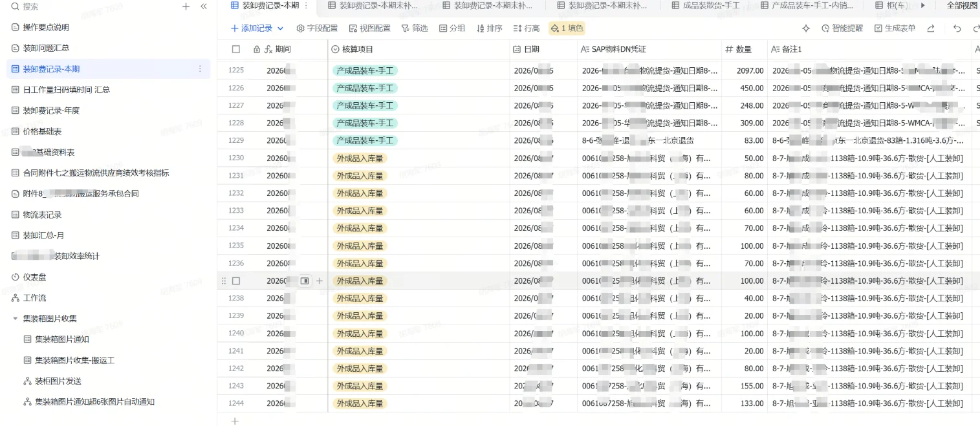
Task: Switch to the 柜(车) view tab
Action: (x=891, y=5)
